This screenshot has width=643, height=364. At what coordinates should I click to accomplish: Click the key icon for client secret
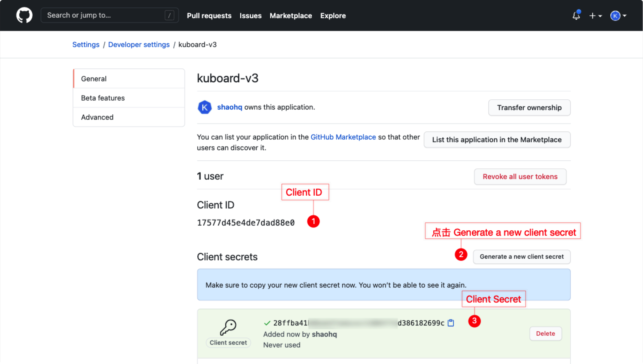(x=228, y=327)
